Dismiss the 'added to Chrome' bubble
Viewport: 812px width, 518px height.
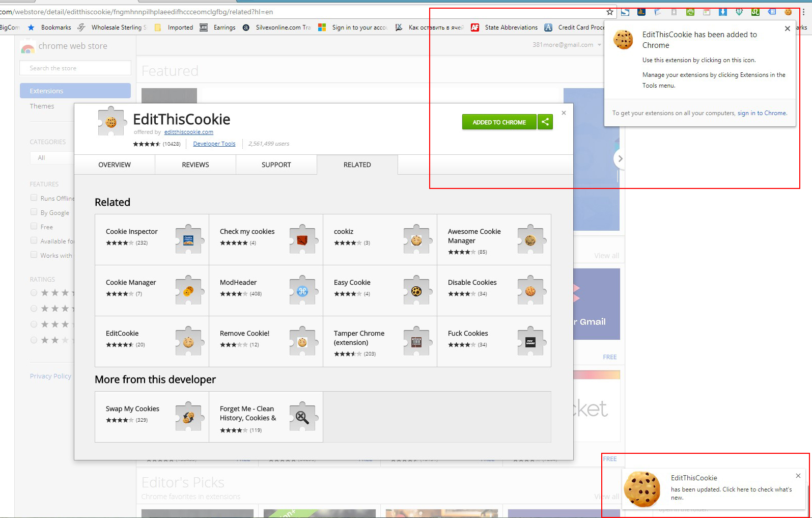coord(788,29)
